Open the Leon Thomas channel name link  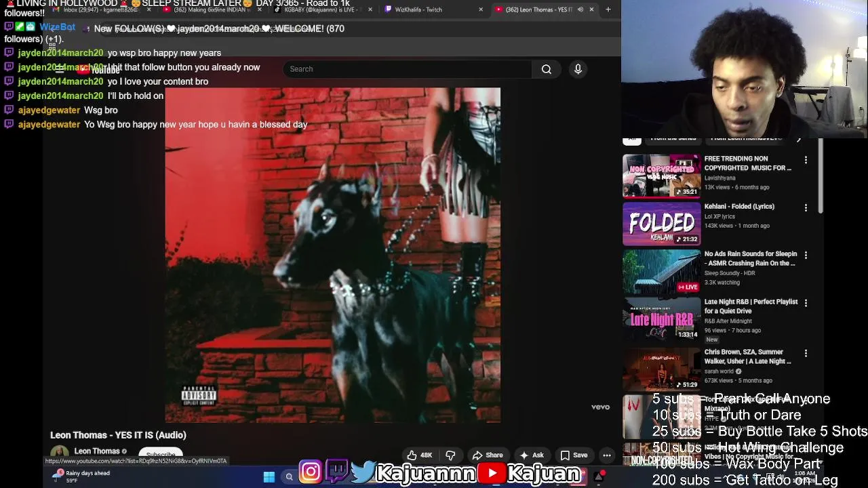(97, 451)
